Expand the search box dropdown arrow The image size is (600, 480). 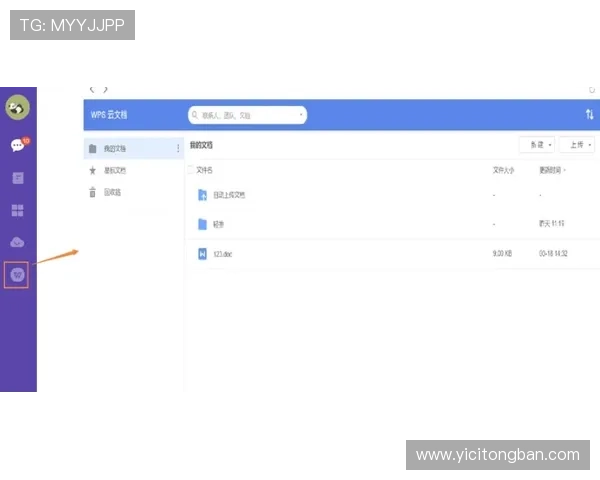pos(301,115)
